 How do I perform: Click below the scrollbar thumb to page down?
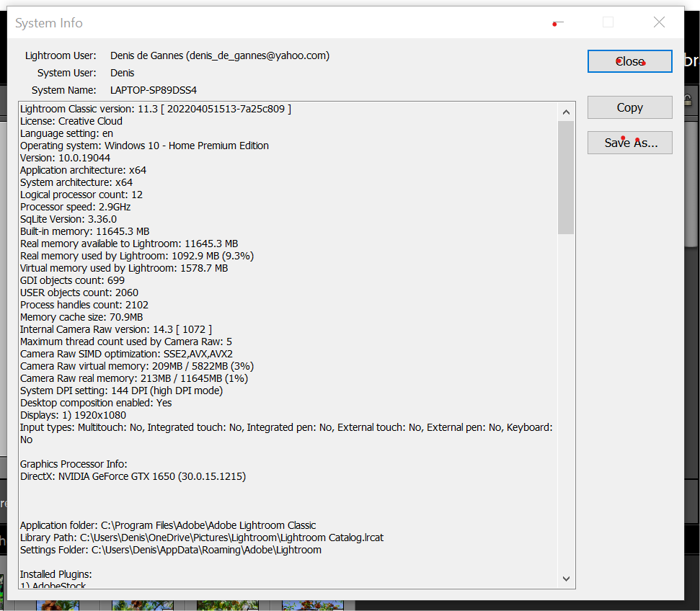point(566,396)
